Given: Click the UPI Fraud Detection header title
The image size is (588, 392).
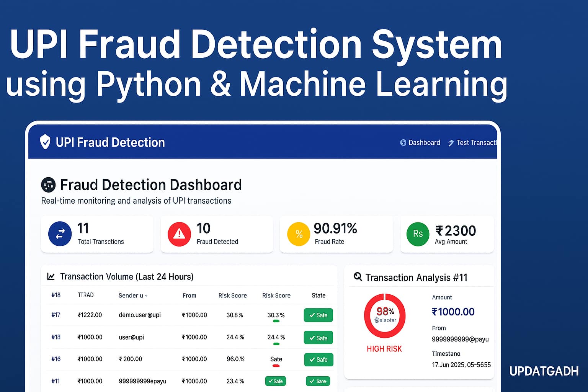Looking at the screenshot, I should 110,142.
